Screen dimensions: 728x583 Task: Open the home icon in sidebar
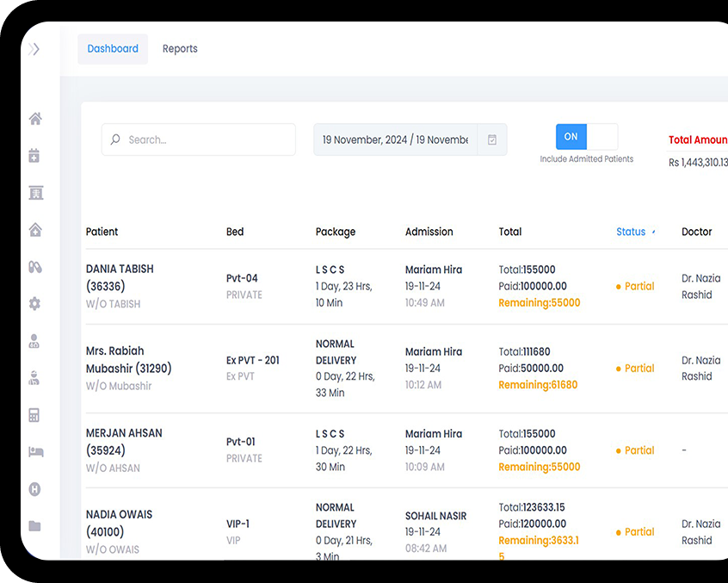[x=35, y=119]
